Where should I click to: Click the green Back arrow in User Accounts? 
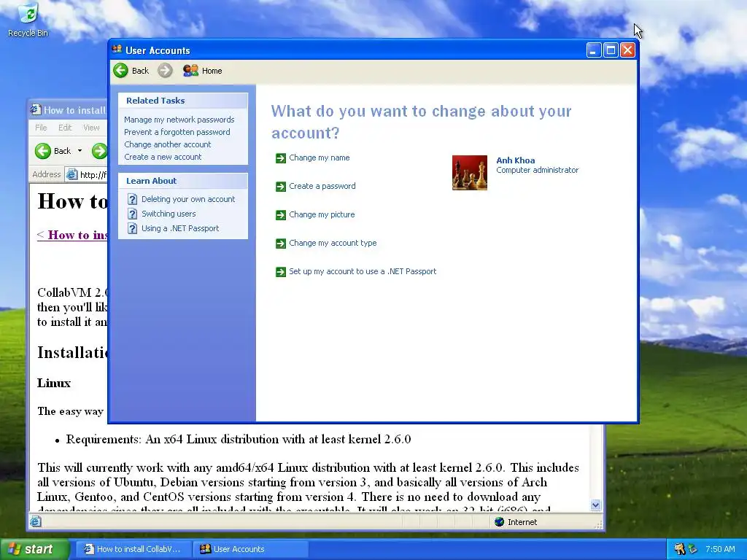click(x=120, y=71)
